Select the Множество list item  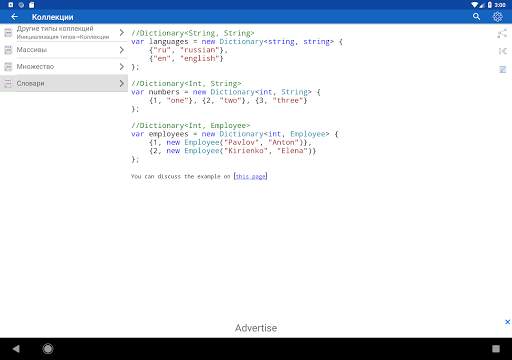[64, 67]
